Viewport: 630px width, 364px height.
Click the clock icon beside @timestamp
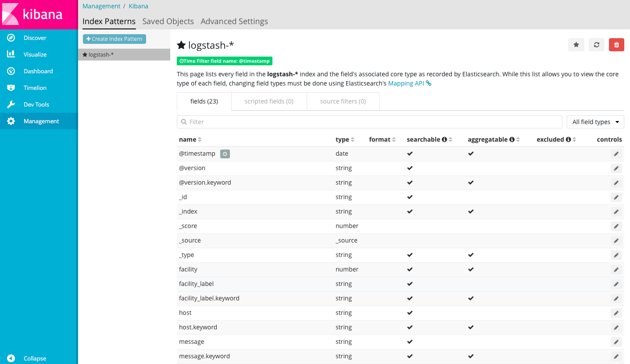225,154
